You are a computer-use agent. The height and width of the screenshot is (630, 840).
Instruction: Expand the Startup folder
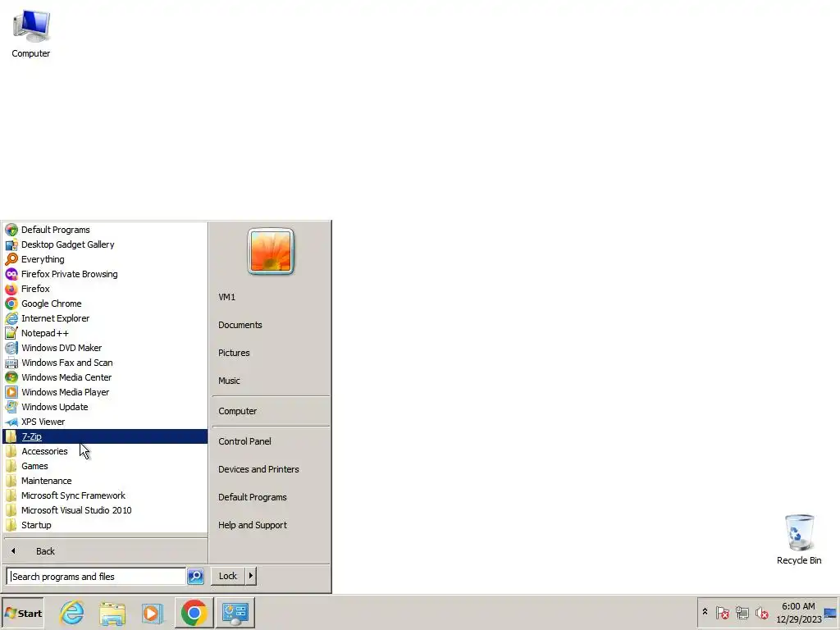105,525
